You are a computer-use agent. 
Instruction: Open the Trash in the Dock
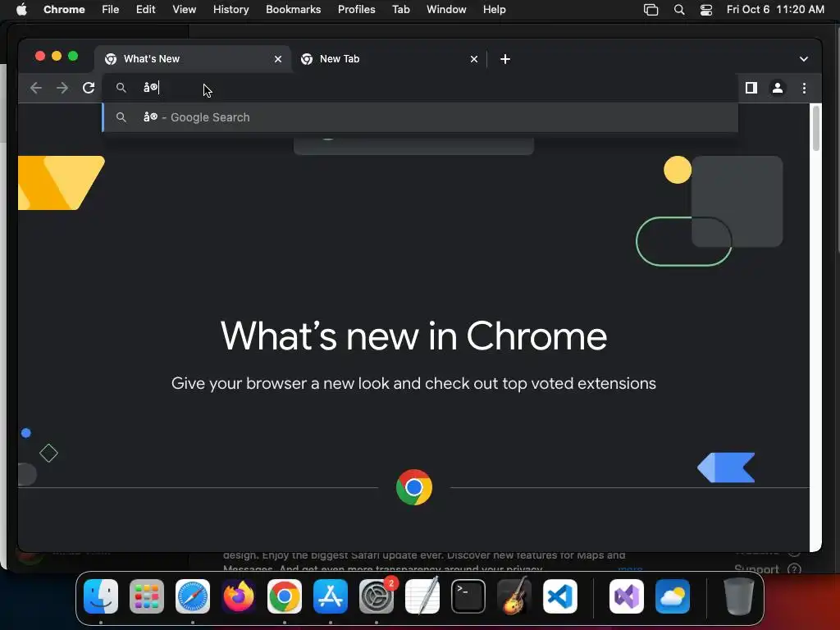coord(739,596)
